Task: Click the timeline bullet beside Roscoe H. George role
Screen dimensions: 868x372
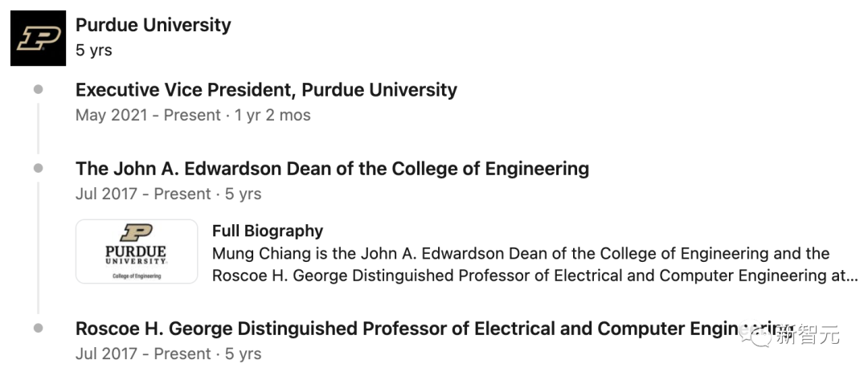Action: [x=38, y=328]
